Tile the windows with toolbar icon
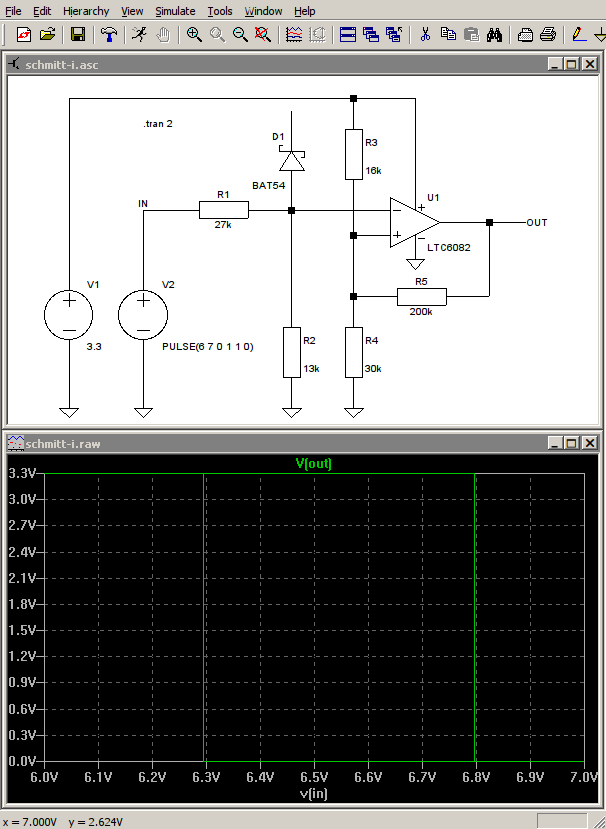The height and width of the screenshot is (829, 606). (x=347, y=35)
